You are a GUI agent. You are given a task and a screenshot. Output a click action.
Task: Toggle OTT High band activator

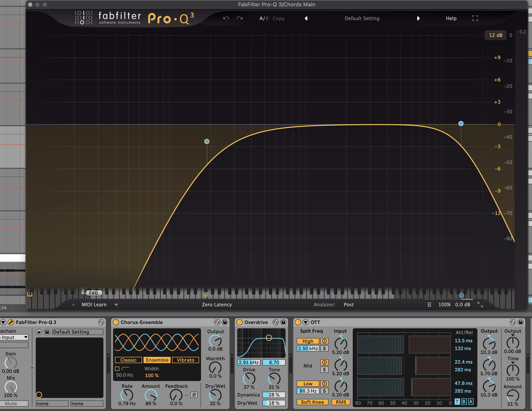click(x=324, y=341)
